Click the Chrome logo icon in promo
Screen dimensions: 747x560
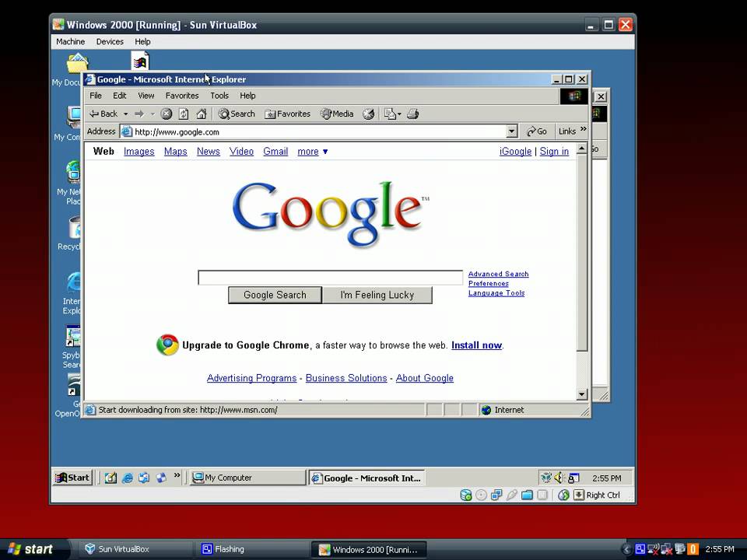point(167,345)
